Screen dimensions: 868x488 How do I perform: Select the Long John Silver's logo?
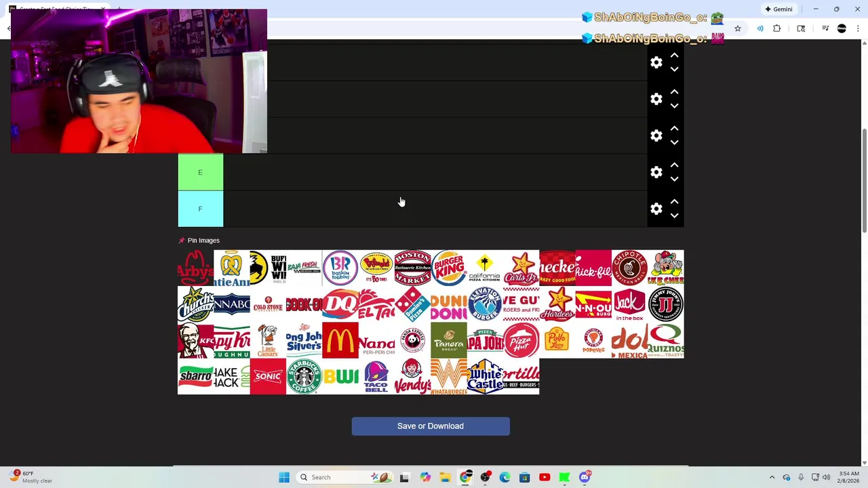(304, 340)
